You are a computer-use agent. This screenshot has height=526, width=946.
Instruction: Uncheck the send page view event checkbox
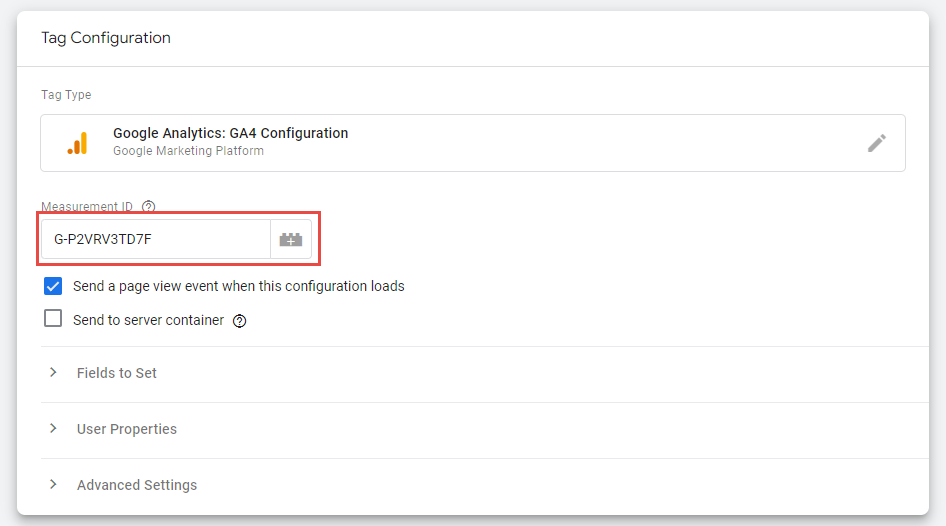coord(53,286)
